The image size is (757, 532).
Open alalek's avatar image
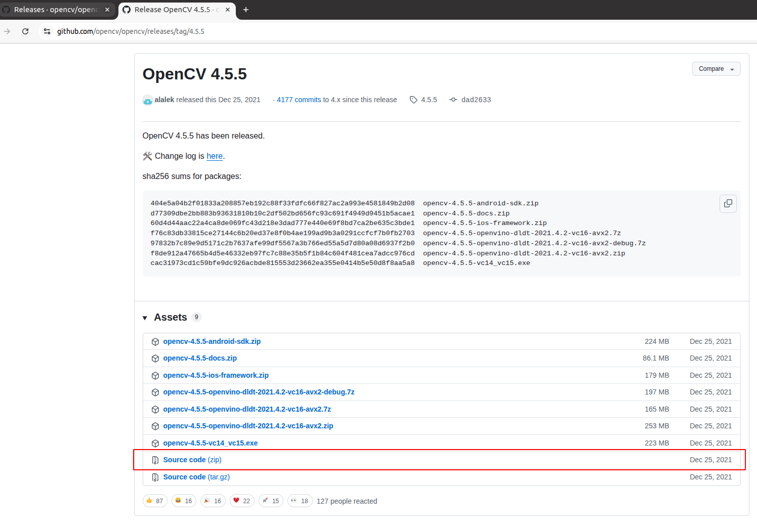(x=148, y=100)
